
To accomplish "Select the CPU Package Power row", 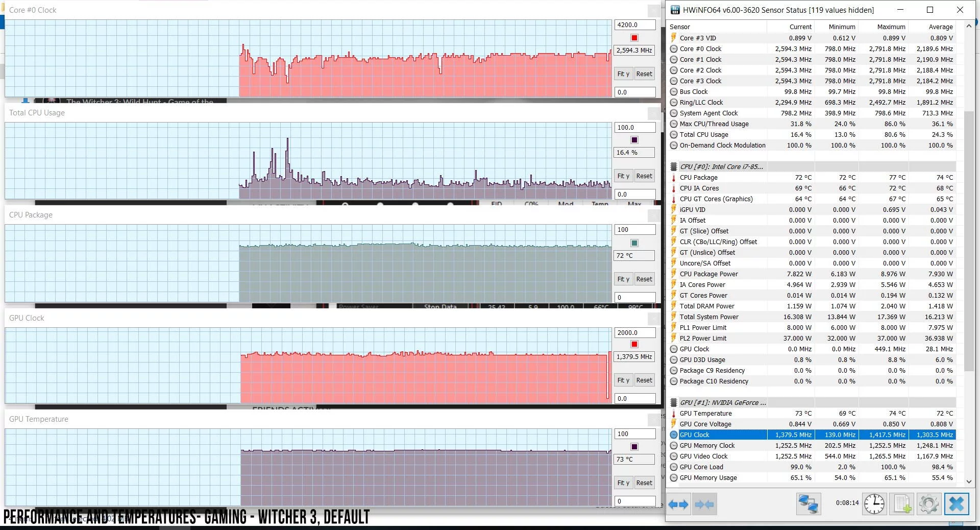I will pyautogui.click(x=812, y=274).
